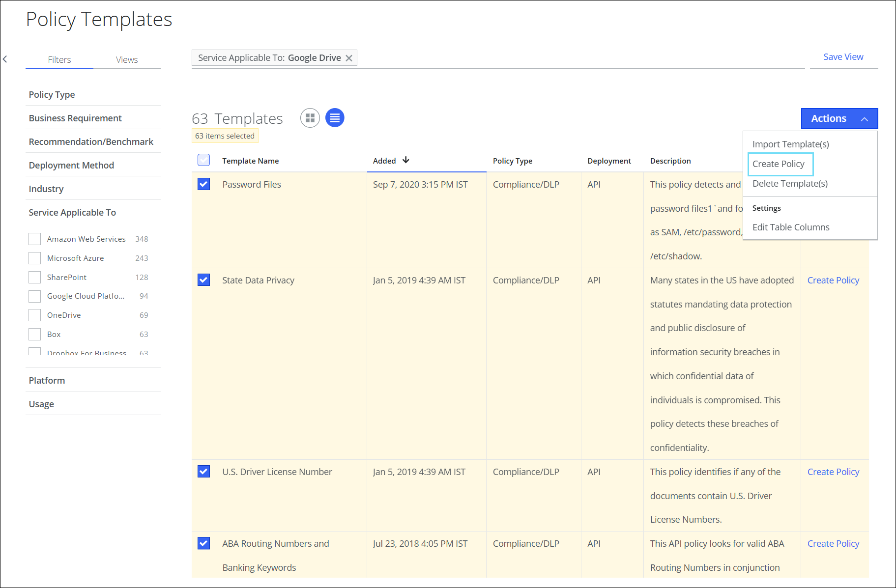Screen dimensions: 896x588
Task: Click the Save View link
Action: pos(843,57)
